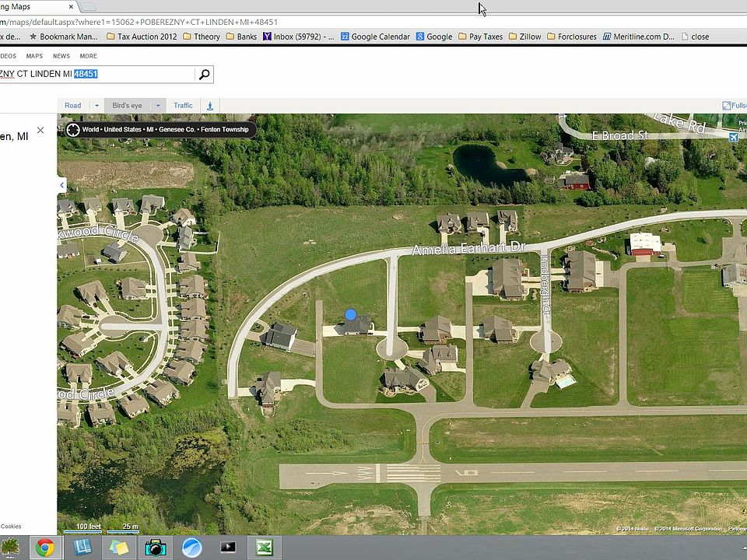This screenshot has height=560, width=747.
Task: Open the blue globe browser in taskbar
Action: click(x=191, y=548)
